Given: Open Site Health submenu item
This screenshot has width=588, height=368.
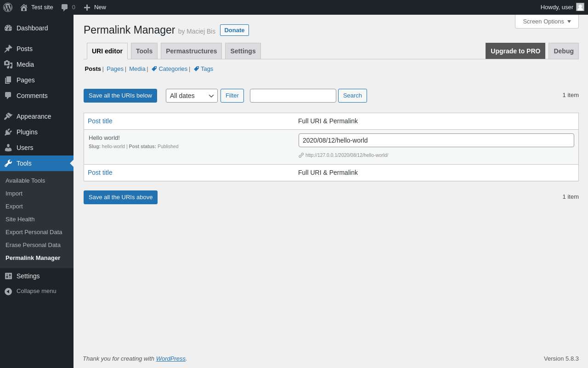Looking at the screenshot, I should [x=20, y=219].
